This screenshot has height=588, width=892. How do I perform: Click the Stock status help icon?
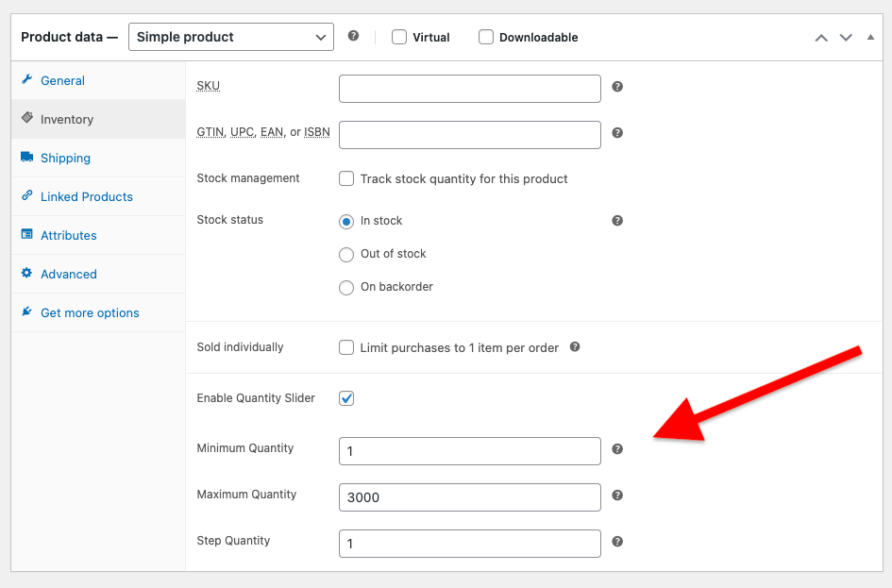[617, 221]
